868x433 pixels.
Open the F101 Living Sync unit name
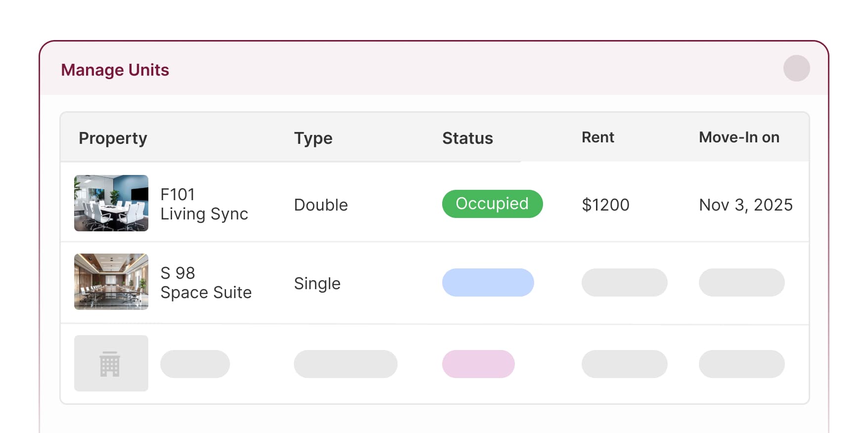tap(204, 204)
